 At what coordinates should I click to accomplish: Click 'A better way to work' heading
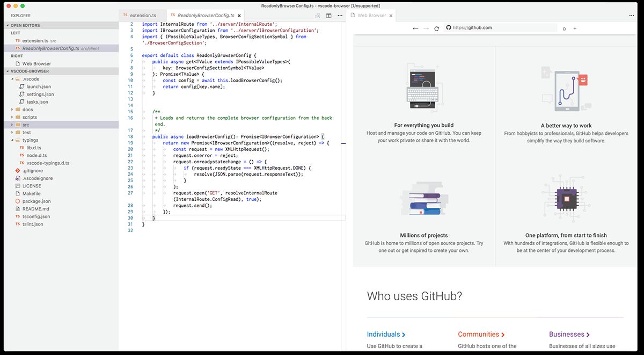pos(566,126)
